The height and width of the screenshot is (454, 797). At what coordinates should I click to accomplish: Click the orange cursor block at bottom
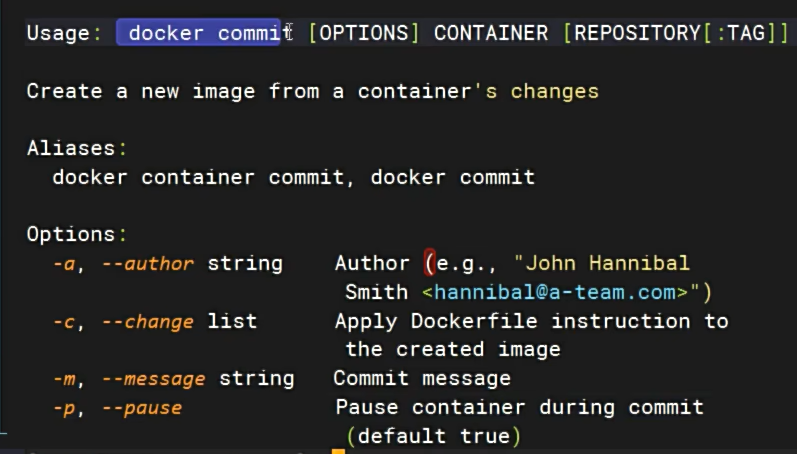[x=339, y=451]
